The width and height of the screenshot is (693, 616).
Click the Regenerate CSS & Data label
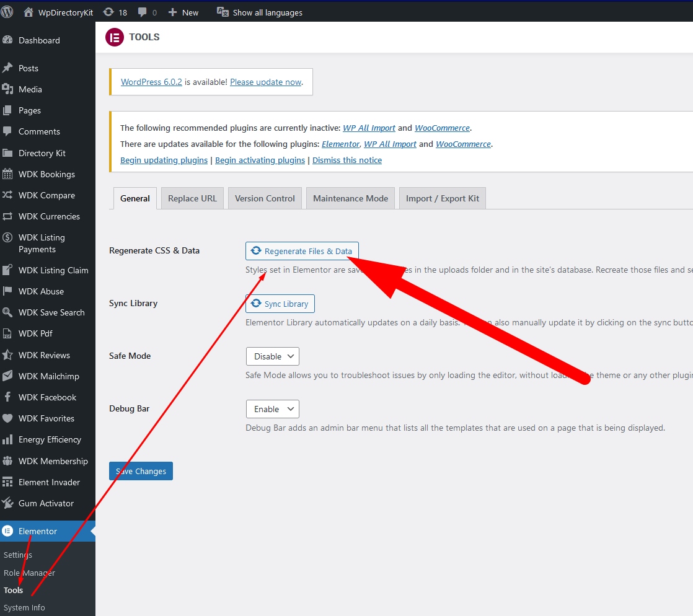pos(154,250)
